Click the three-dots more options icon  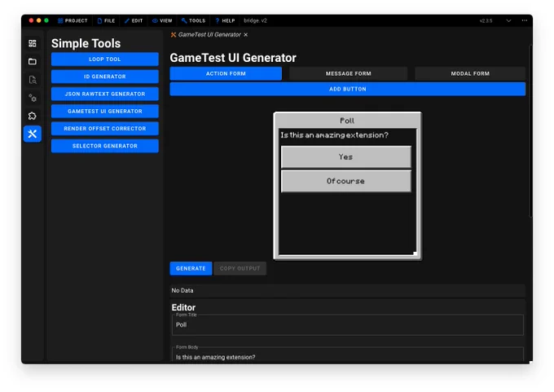pos(525,20)
